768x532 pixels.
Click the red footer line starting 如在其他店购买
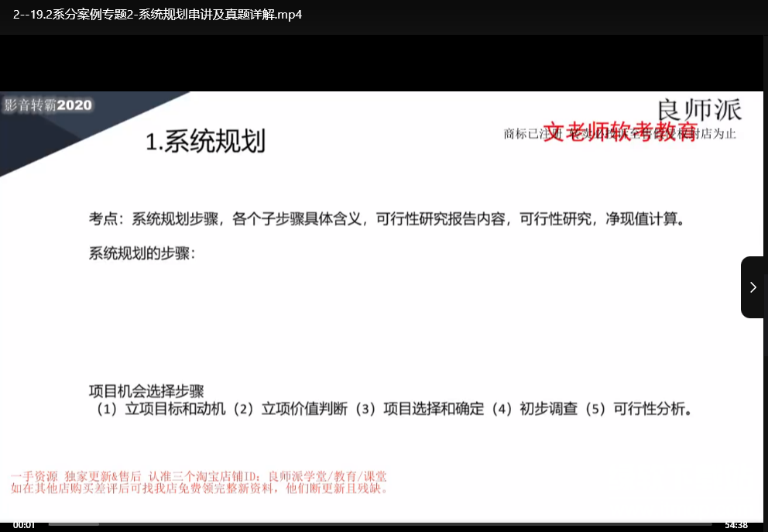(199, 489)
